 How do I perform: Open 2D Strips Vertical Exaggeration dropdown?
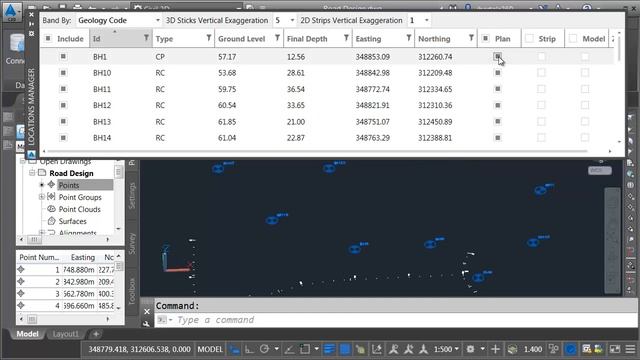click(427, 20)
